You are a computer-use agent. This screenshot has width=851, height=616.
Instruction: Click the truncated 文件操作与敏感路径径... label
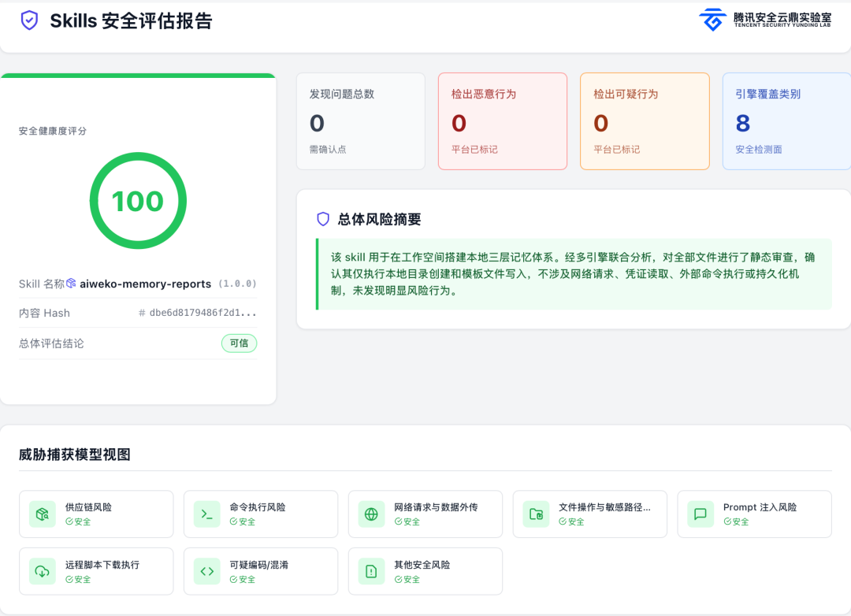(604, 507)
